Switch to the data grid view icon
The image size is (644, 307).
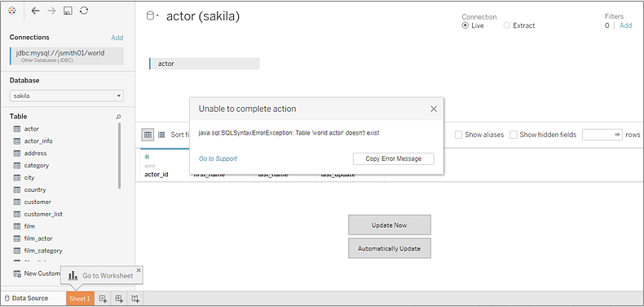point(148,135)
